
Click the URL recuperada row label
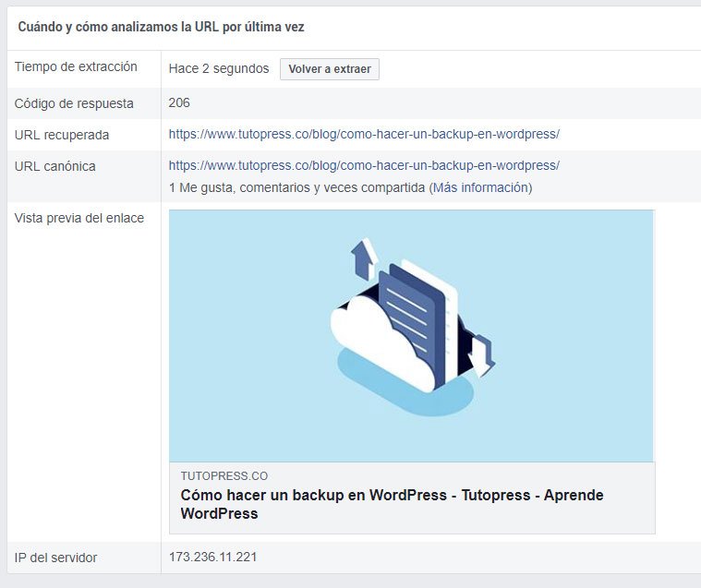62,135
